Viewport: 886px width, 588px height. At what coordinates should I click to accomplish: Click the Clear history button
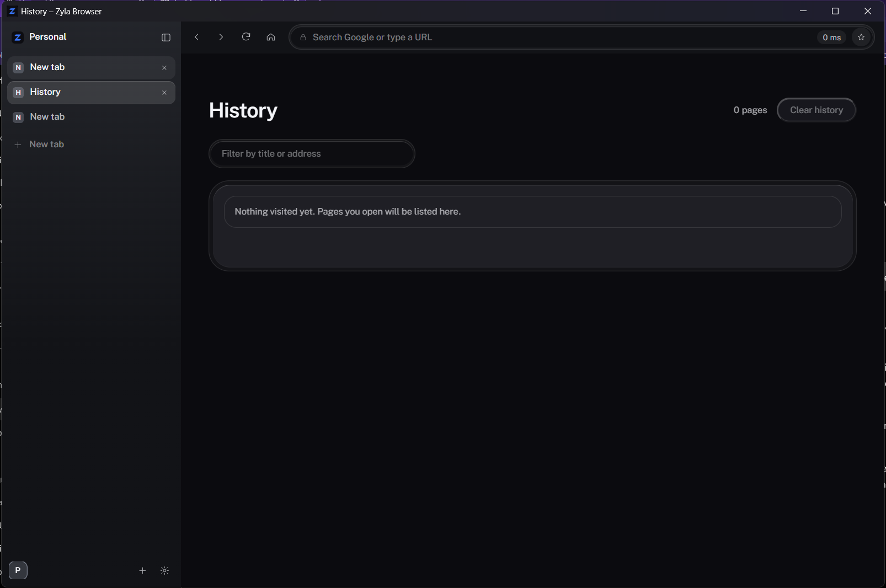coord(816,110)
